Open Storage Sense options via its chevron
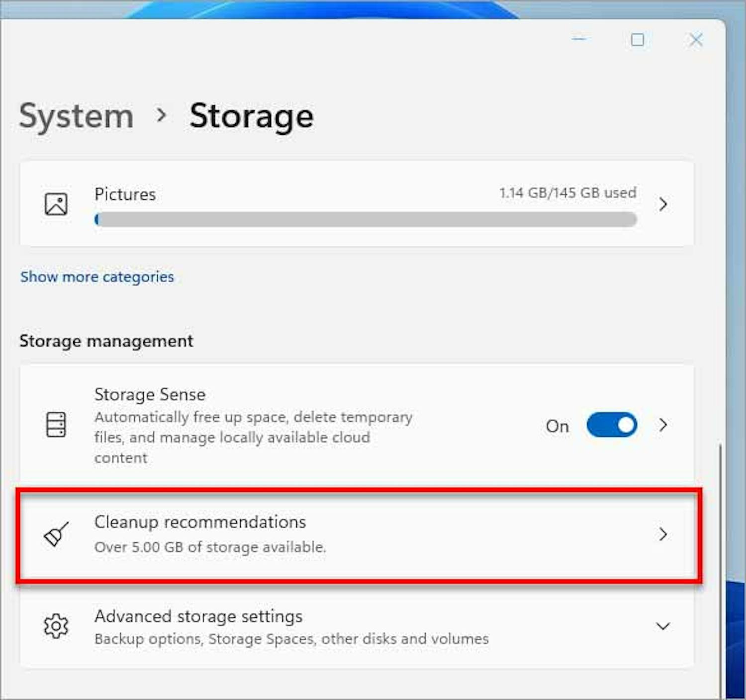Viewport: 746px width, 700px height. click(663, 425)
